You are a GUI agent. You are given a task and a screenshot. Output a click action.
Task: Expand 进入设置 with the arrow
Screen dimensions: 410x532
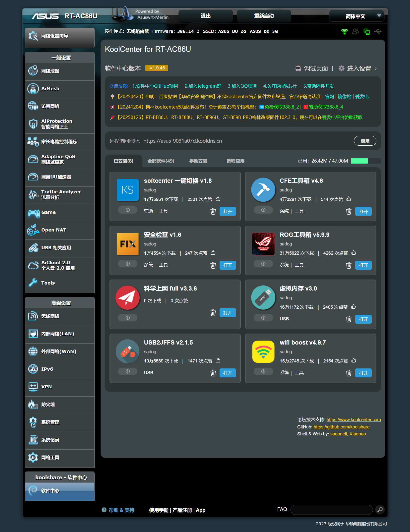tap(376, 68)
